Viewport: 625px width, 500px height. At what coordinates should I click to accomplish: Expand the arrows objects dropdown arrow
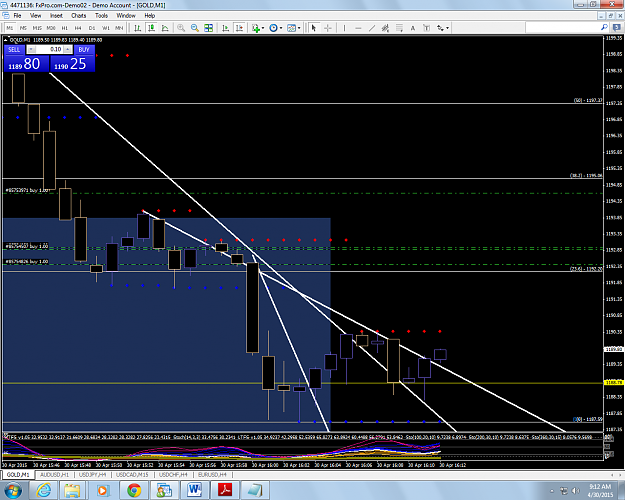click(448, 28)
